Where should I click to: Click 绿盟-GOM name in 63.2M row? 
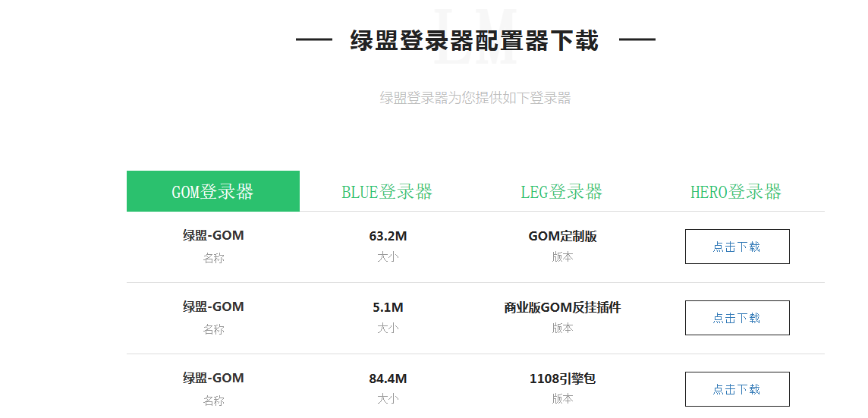tap(213, 235)
